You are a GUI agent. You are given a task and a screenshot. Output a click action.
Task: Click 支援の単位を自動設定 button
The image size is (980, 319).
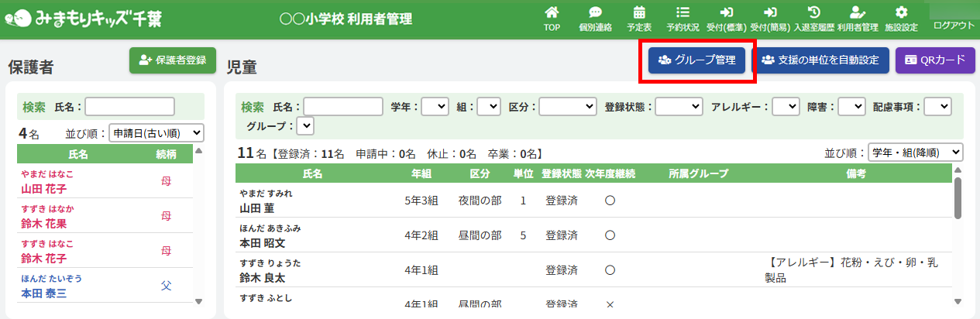tap(820, 60)
